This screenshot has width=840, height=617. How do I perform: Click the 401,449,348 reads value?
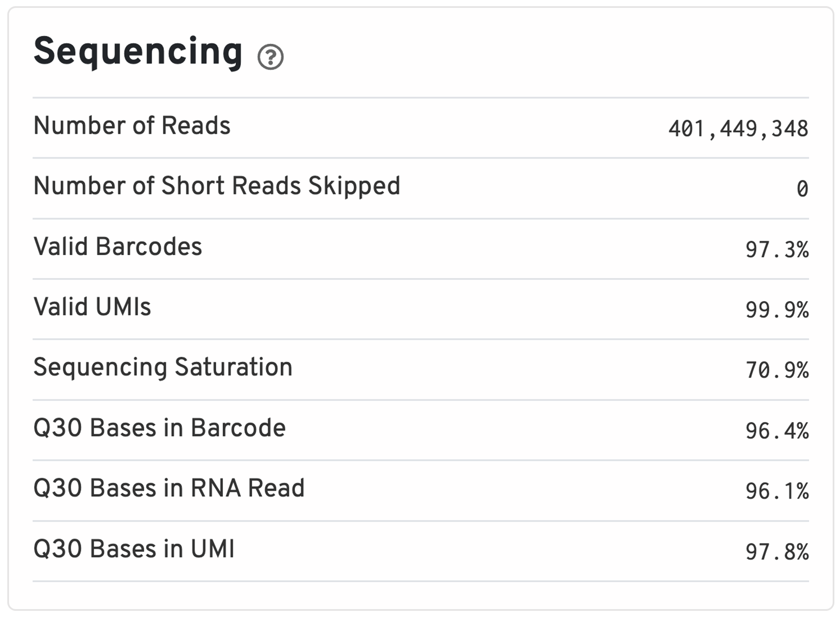point(738,129)
